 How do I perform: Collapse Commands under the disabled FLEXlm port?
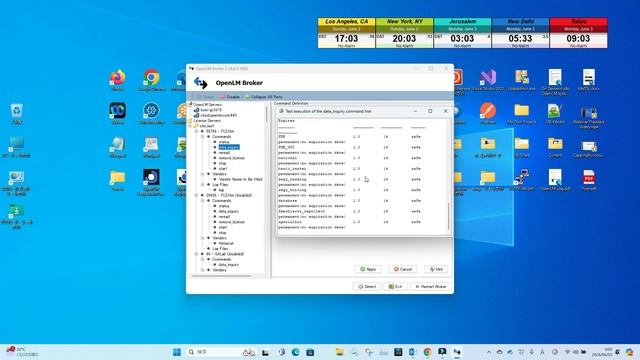(x=202, y=200)
